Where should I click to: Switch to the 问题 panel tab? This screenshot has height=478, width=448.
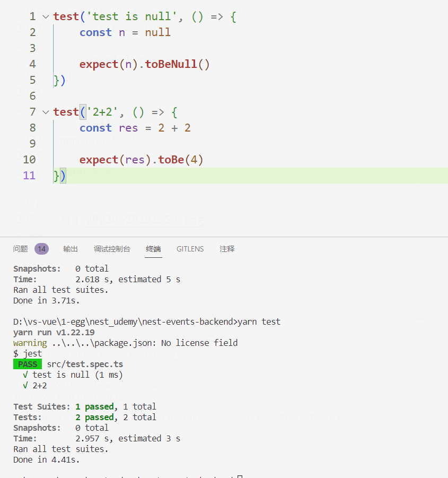click(21, 249)
